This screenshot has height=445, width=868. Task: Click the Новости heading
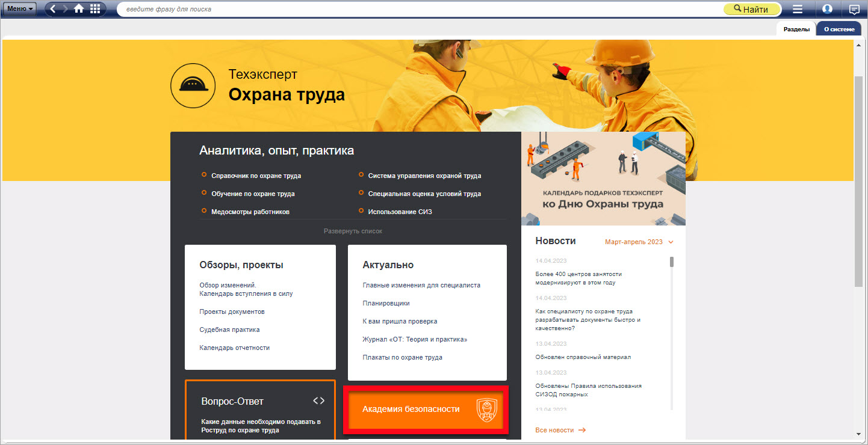[556, 241]
